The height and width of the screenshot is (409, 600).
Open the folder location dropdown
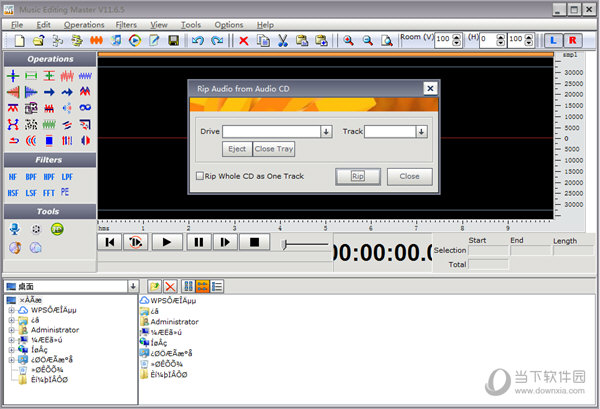133,286
